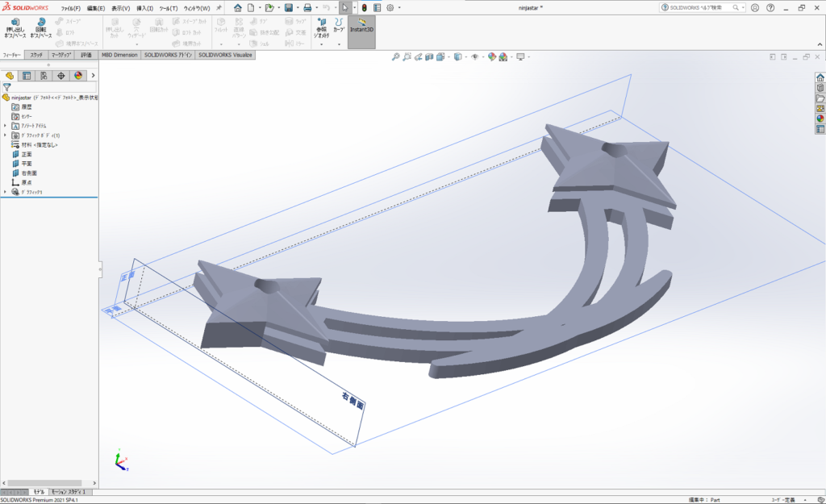Screen dimensions: 826x504
Task: Open the Options gear dropdown arrow
Action: 399,8
